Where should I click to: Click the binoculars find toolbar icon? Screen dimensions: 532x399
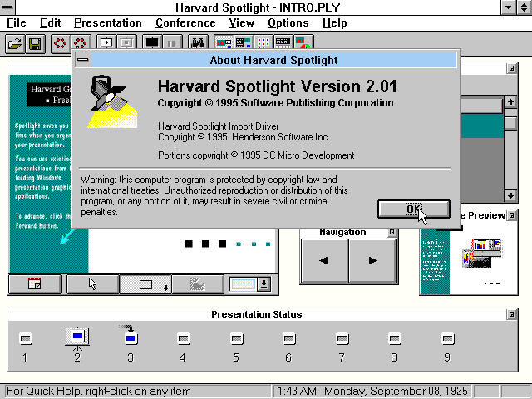pos(198,43)
